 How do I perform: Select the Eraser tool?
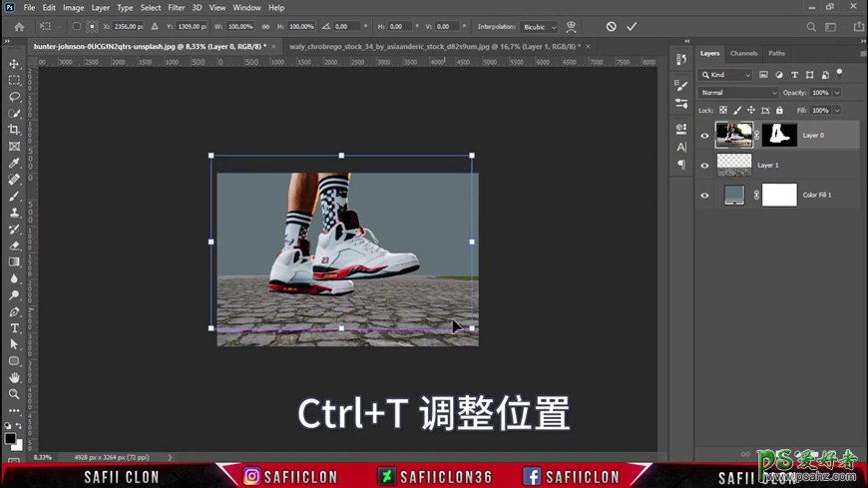click(x=14, y=245)
